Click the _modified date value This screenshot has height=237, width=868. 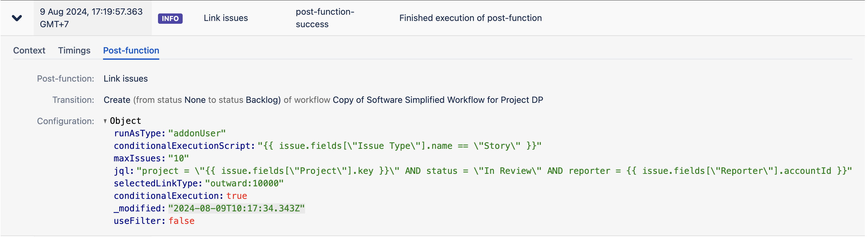(237, 208)
